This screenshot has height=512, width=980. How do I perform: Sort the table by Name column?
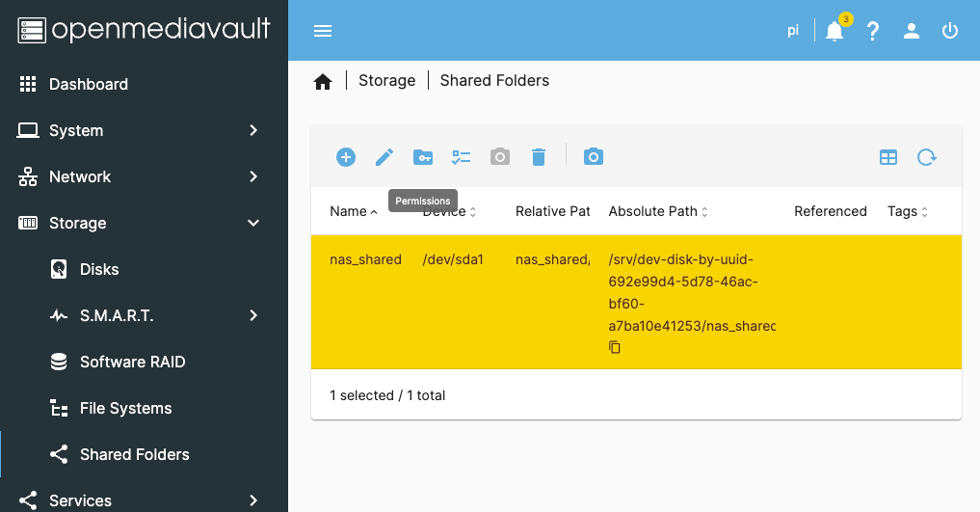349,211
